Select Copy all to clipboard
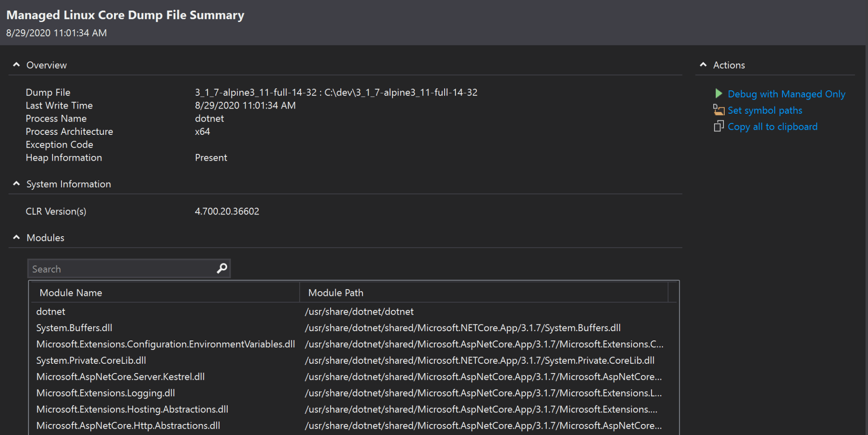The height and width of the screenshot is (435, 868). pos(772,126)
